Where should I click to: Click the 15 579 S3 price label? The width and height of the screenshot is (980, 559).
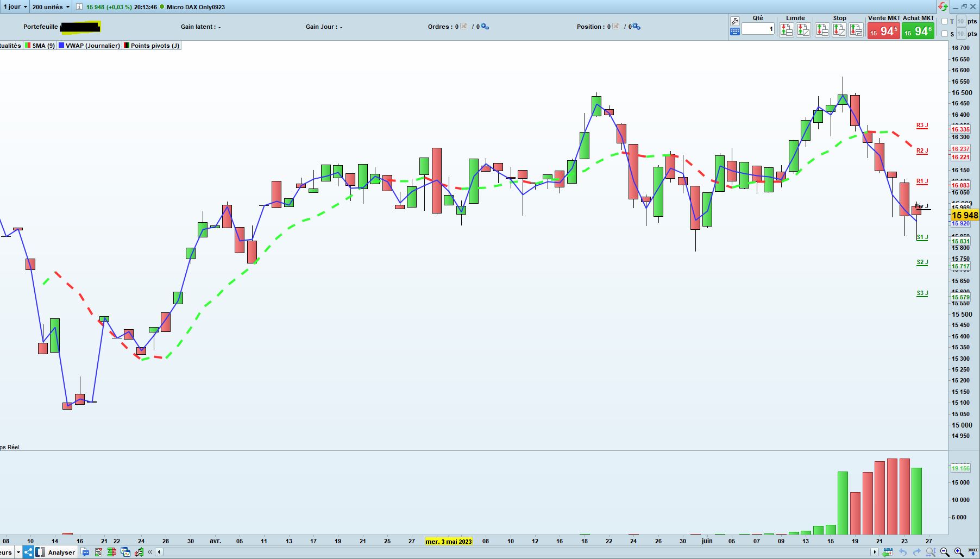coord(960,297)
